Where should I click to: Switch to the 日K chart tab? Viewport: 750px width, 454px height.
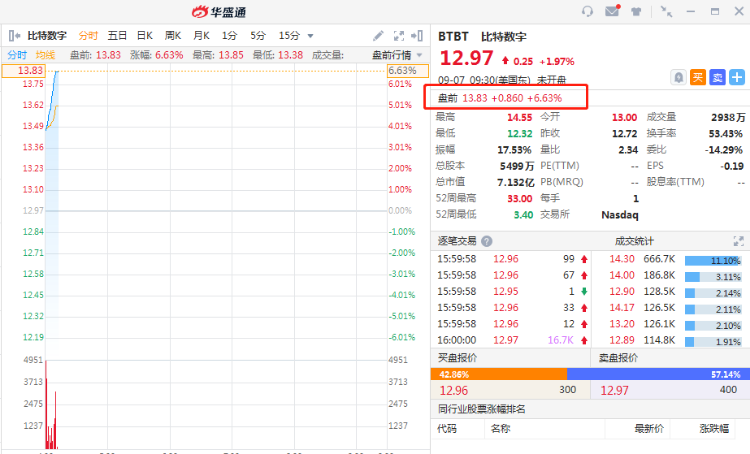pyautogui.click(x=144, y=35)
